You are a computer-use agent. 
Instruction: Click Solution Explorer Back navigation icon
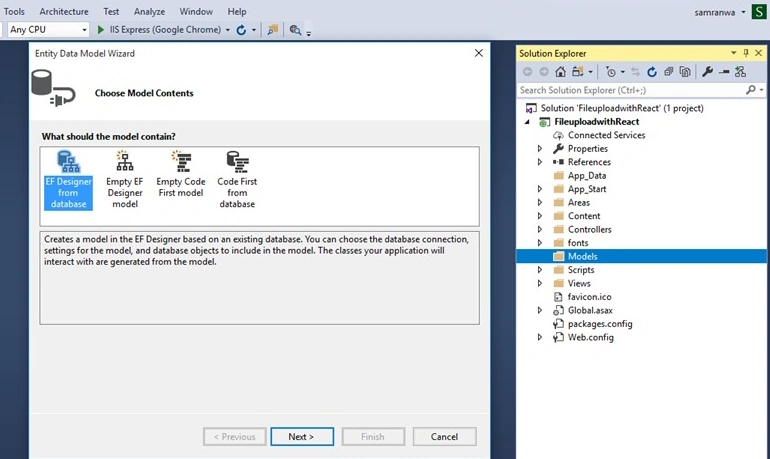(527, 72)
